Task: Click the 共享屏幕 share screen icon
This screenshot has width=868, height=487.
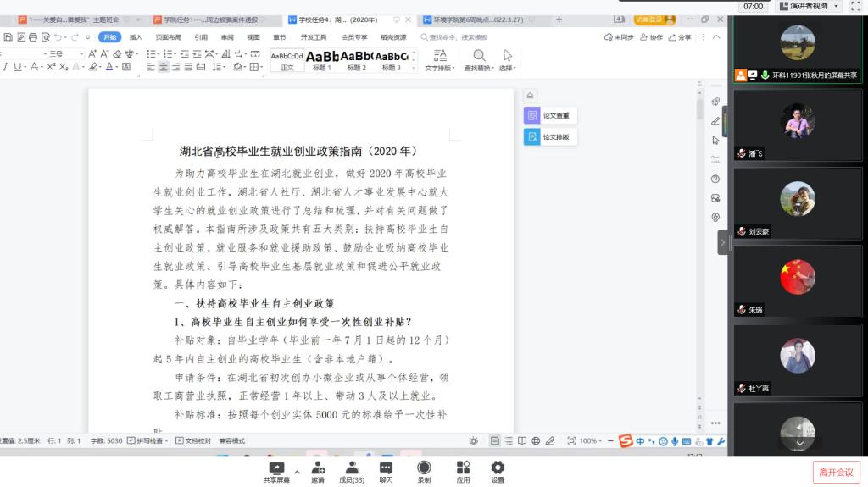Action: point(276,468)
